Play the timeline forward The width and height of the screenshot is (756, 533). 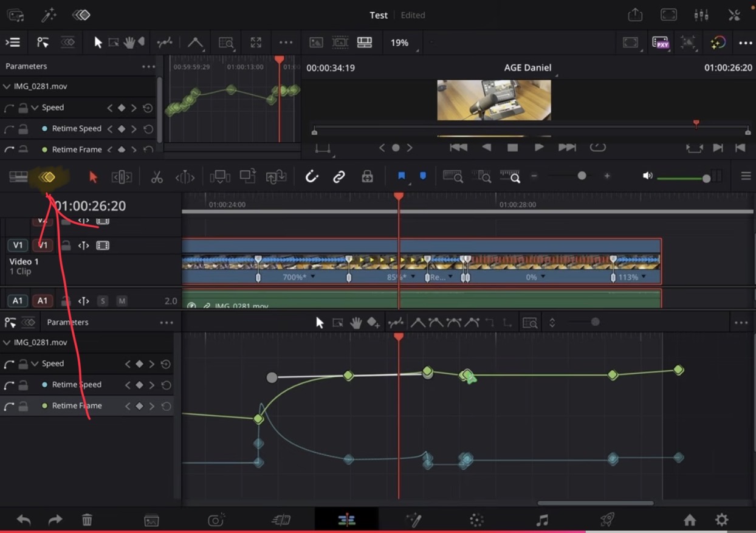pyautogui.click(x=539, y=147)
